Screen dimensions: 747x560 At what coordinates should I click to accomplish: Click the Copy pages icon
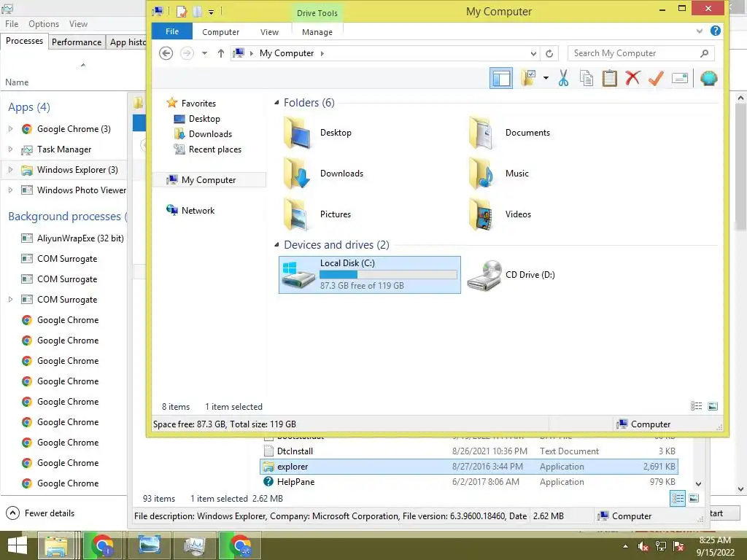coord(587,78)
